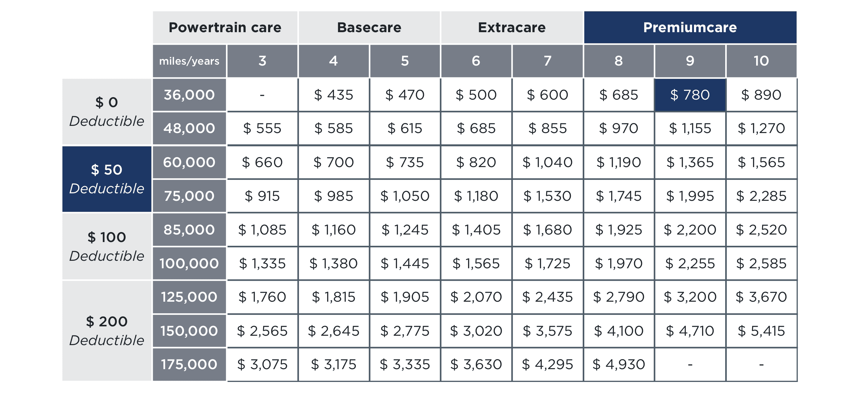The image size is (868, 401).
Task: Select the 9 years column header
Action: click(690, 61)
